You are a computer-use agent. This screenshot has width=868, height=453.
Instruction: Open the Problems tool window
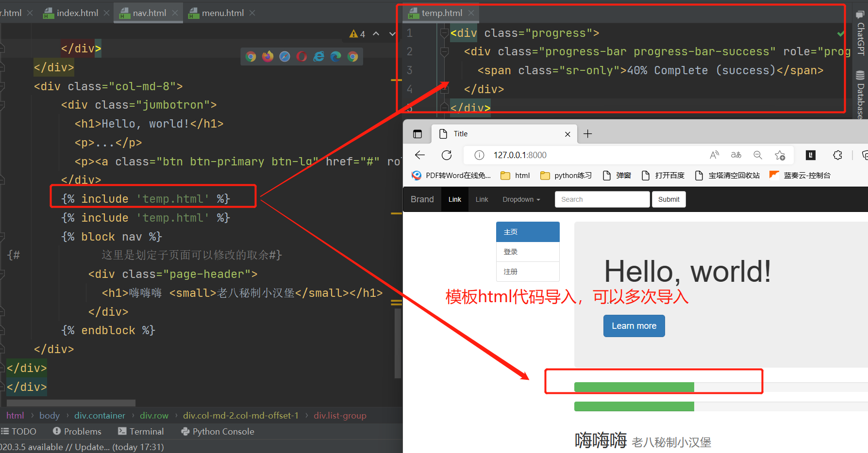(x=77, y=431)
